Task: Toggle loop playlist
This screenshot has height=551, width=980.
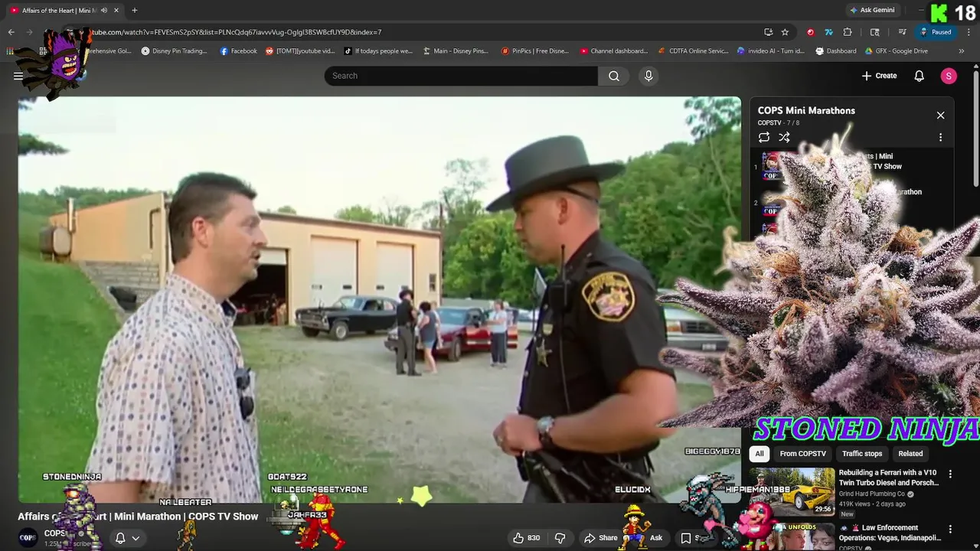Action: point(764,137)
